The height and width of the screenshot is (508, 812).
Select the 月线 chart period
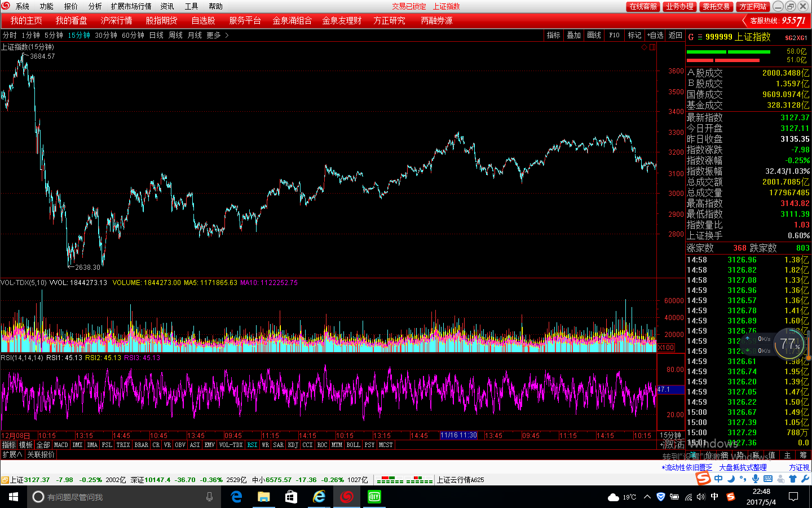coord(195,35)
